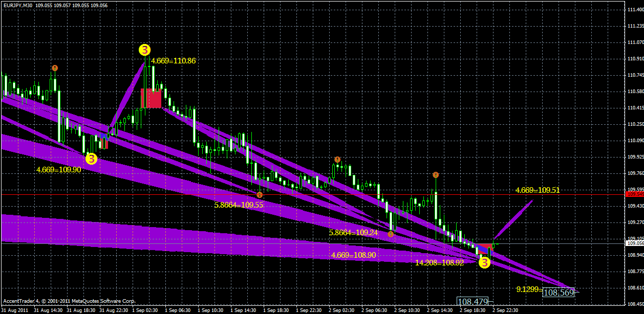Screen dimensions: 644x314
Task: Click the 108.479 price box on the time axis
Action: point(471,302)
